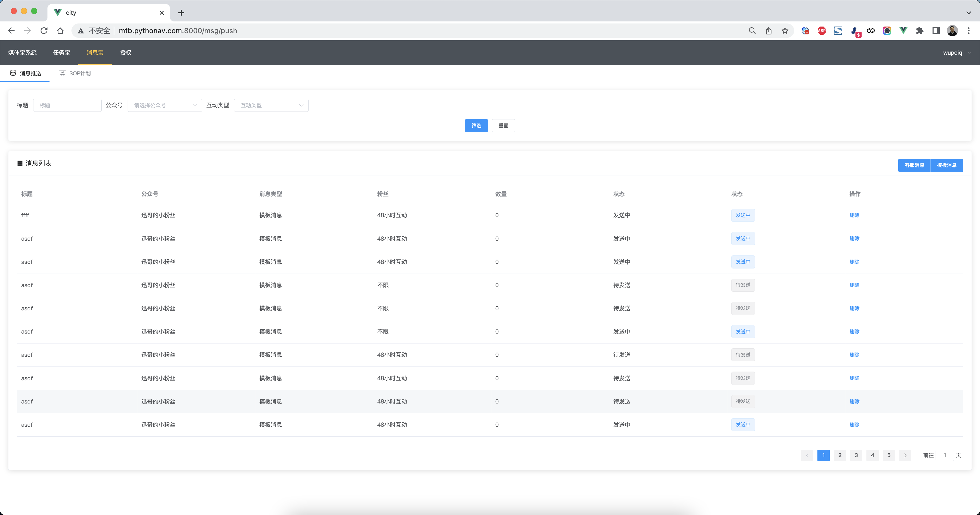Bookmark page with the star icon

pos(785,31)
